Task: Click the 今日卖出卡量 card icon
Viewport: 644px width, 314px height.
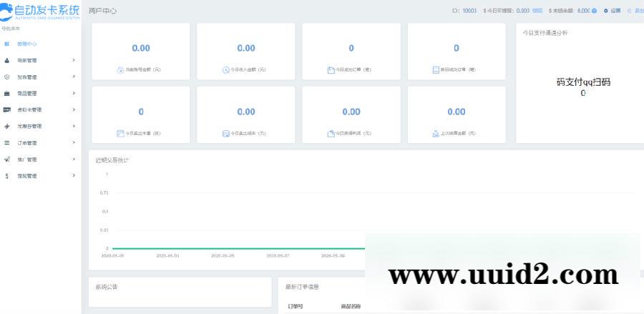Action: [120, 133]
